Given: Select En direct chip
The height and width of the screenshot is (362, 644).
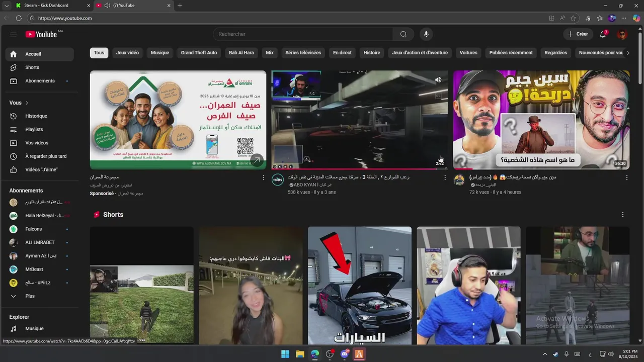Looking at the screenshot, I should click(x=342, y=53).
